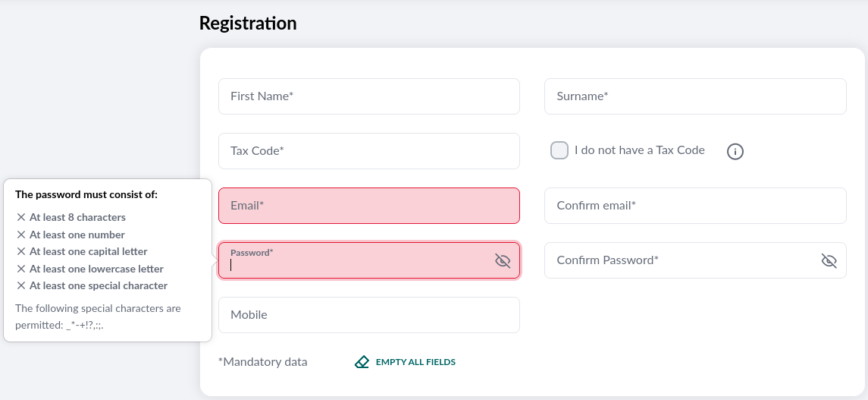Check the 'I do not have a Tax Code' box
The width and height of the screenshot is (868, 400).
click(559, 150)
